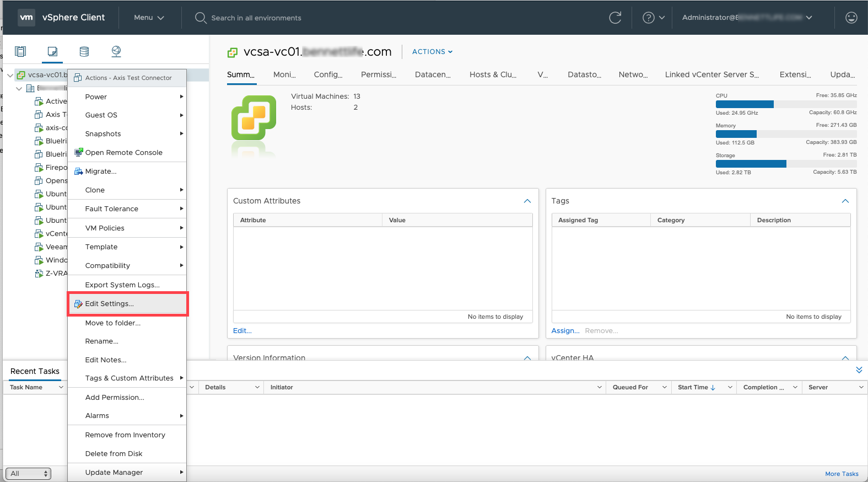
Task: Open the Guest OS submenu
Action: 127,115
